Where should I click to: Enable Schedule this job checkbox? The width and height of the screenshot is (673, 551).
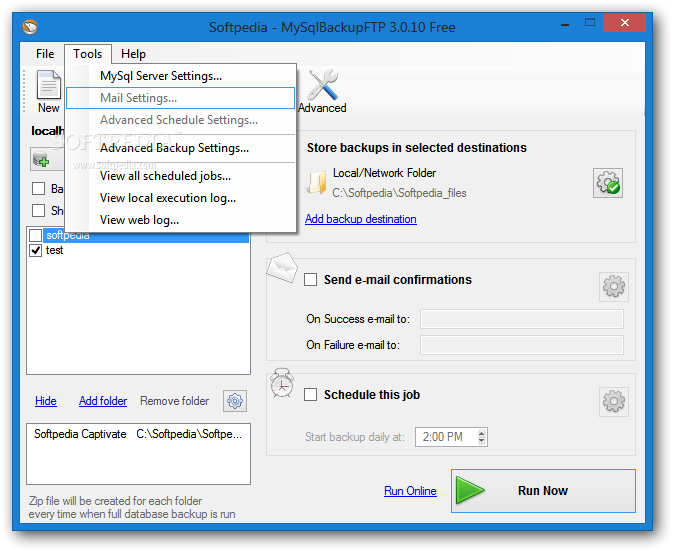310,394
